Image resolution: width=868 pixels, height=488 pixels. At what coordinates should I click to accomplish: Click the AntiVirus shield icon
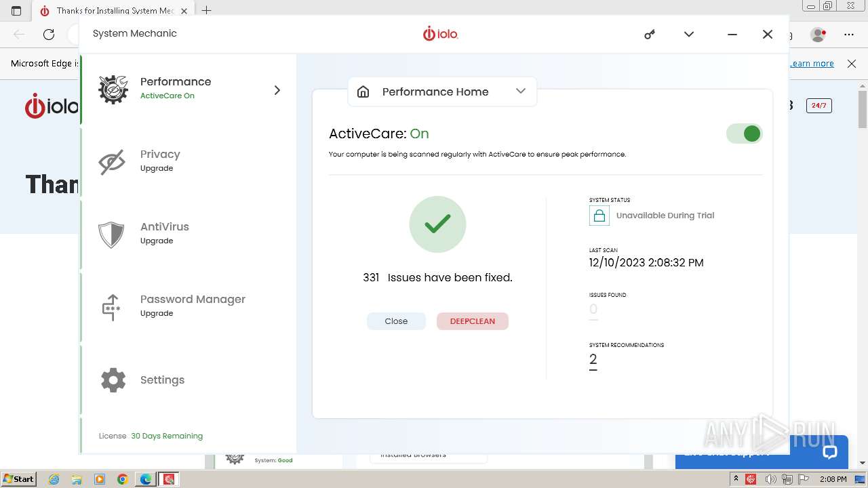[x=111, y=235]
